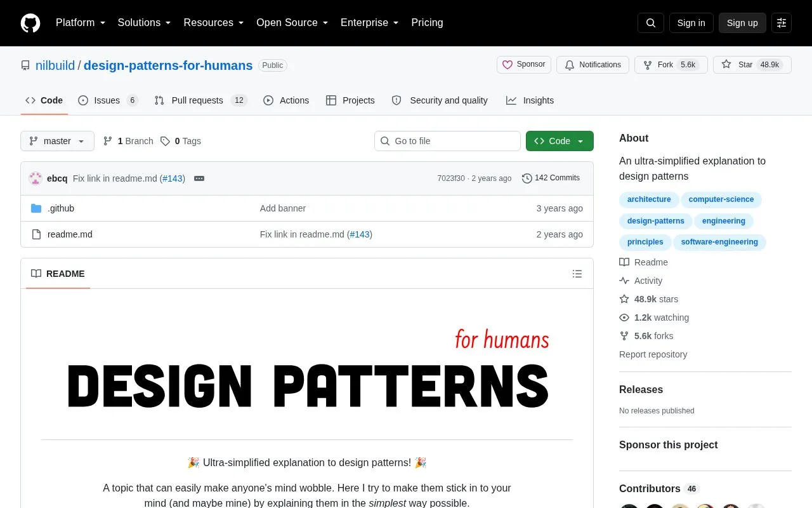Click the Sign in button
This screenshot has height=508, width=812.
click(691, 23)
